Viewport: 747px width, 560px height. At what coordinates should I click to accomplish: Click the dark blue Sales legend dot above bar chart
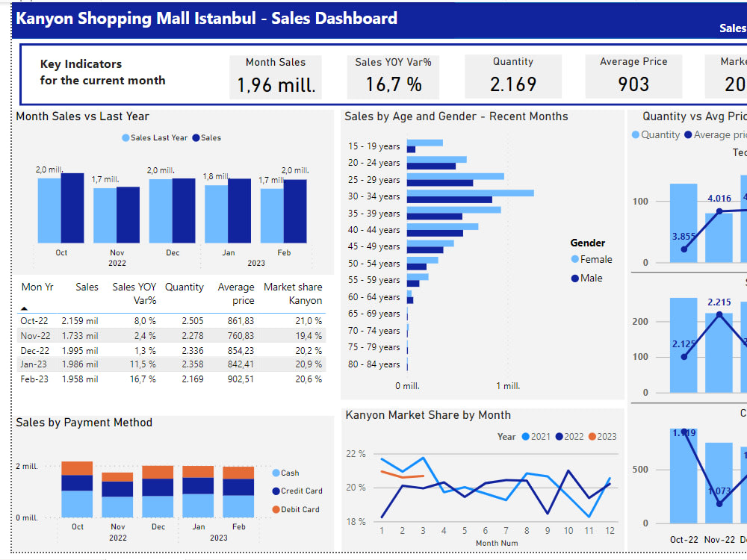coord(196,137)
